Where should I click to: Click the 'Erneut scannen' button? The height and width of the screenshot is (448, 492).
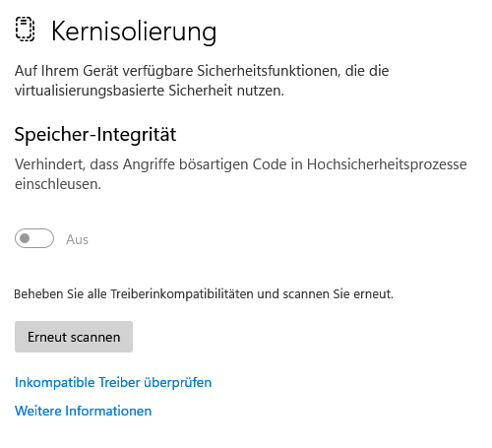74,337
